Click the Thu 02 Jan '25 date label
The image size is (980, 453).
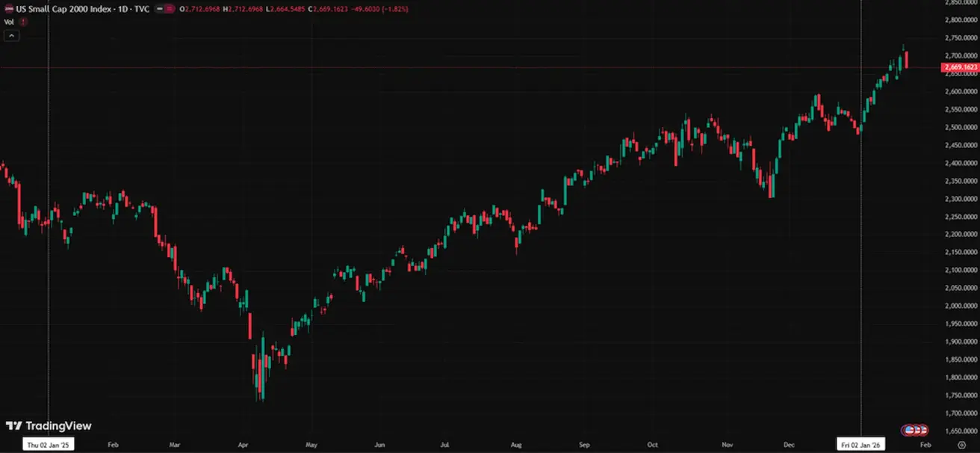(x=49, y=445)
